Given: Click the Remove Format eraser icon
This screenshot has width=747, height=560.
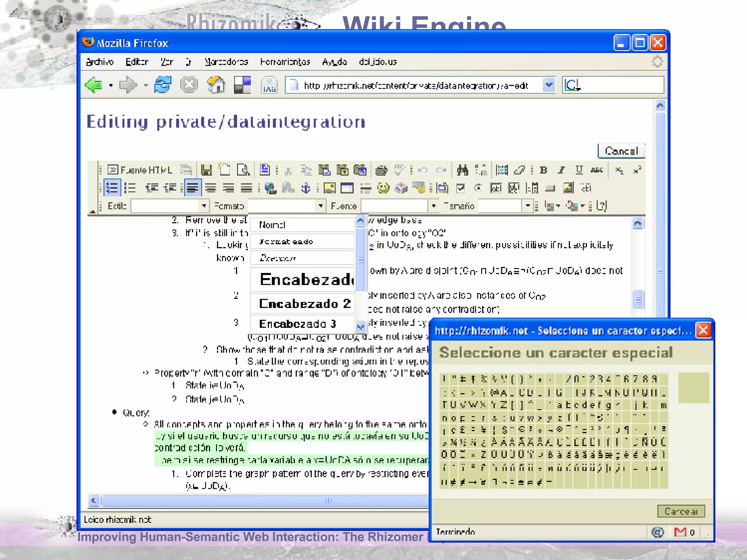Looking at the screenshot, I should tap(519, 170).
